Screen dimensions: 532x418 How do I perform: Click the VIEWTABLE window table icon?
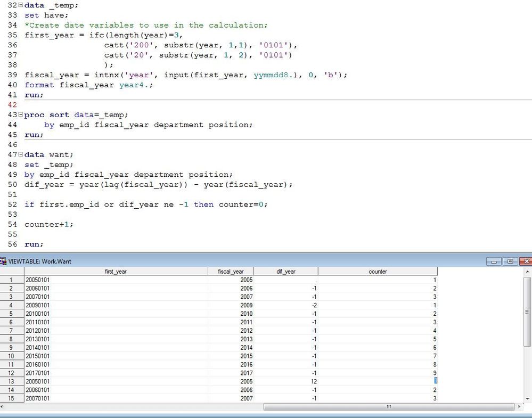click(4, 261)
